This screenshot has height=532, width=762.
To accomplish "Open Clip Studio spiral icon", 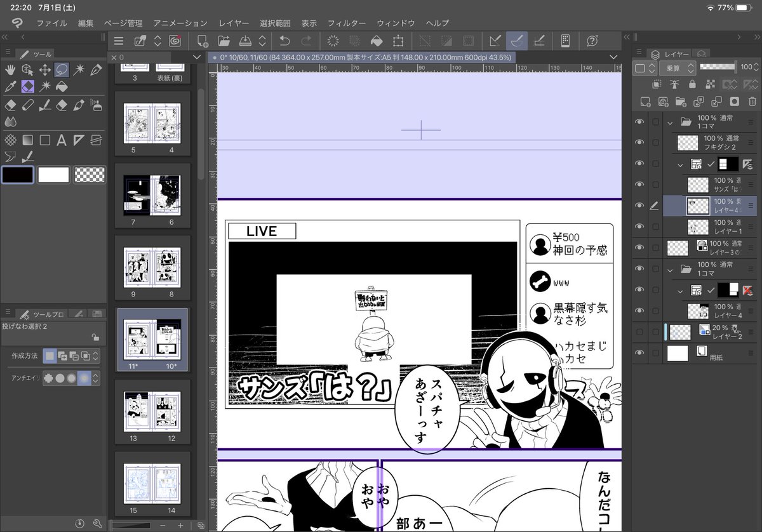I will (174, 41).
